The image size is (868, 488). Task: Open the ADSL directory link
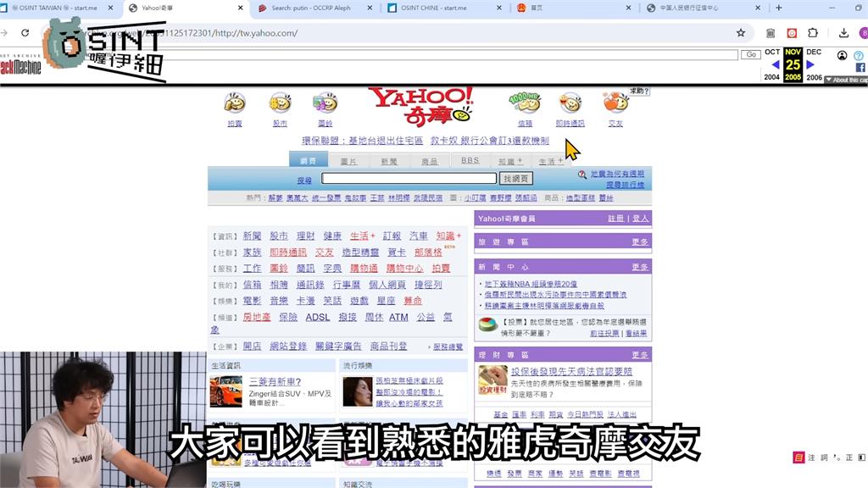tap(318, 317)
